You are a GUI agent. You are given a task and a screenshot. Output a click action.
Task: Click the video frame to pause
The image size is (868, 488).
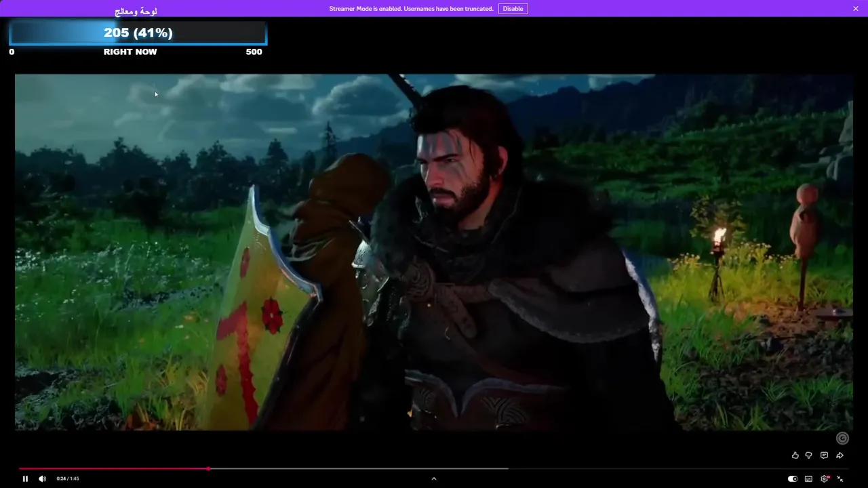pos(434,252)
